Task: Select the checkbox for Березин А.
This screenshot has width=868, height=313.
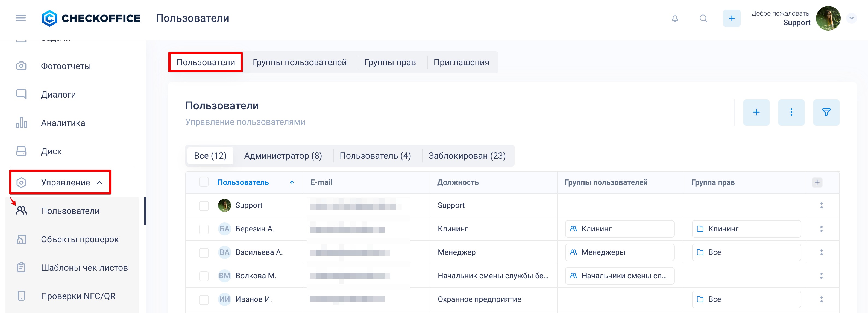Action: [x=204, y=229]
